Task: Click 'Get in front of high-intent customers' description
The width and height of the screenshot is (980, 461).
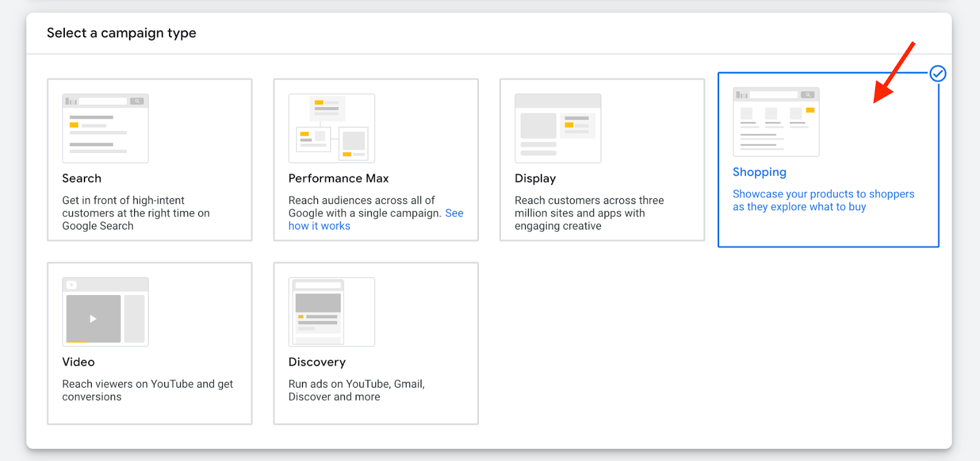Action: point(136,213)
